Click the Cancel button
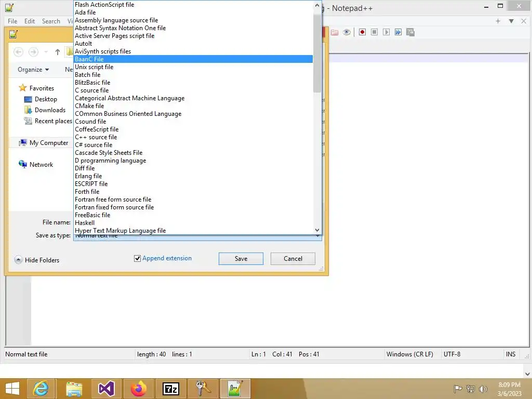 click(x=293, y=259)
